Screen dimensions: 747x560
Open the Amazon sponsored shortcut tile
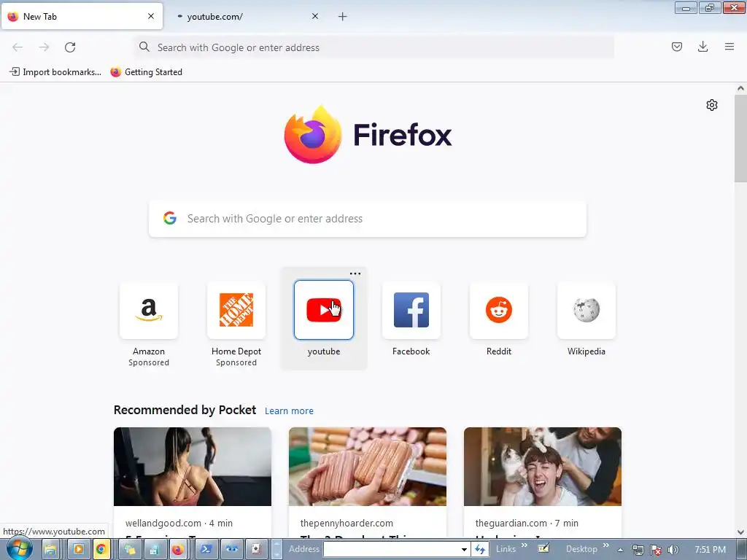(x=149, y=311)
